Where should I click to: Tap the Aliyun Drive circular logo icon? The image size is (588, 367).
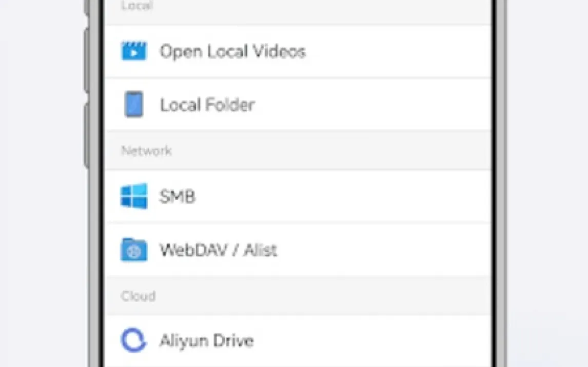[x=134, y=341]
